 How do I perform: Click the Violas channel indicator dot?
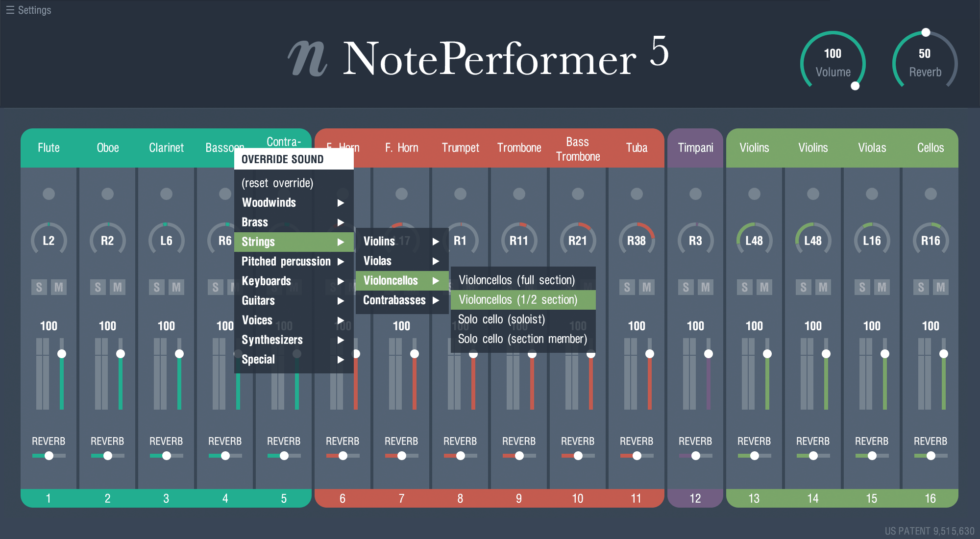(872, 194)
